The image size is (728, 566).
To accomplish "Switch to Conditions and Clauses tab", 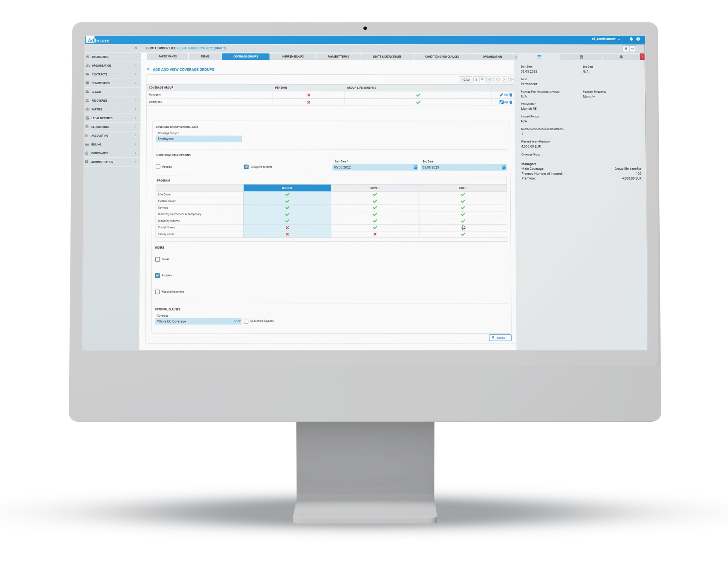I will pos(443,57).
